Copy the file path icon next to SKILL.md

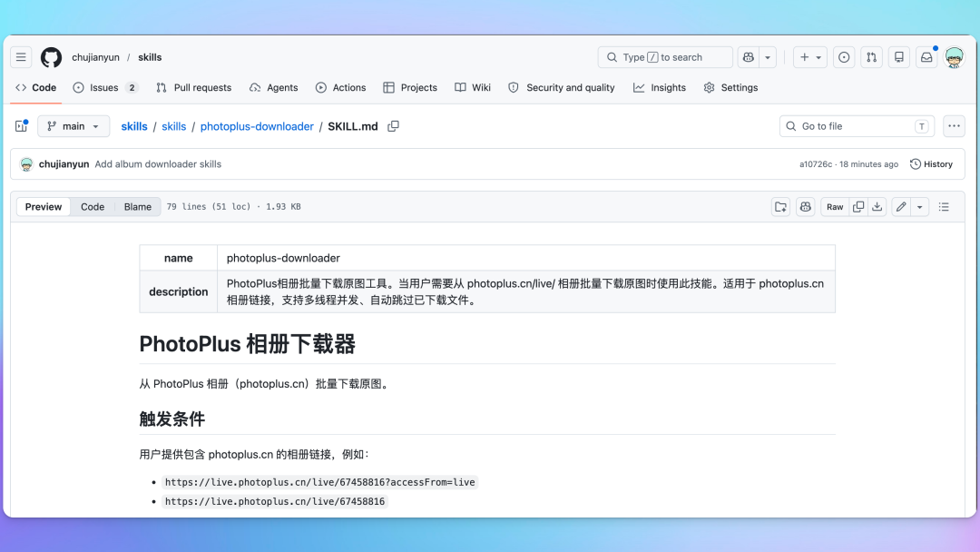pyautogui.click(x=393, y=126)
